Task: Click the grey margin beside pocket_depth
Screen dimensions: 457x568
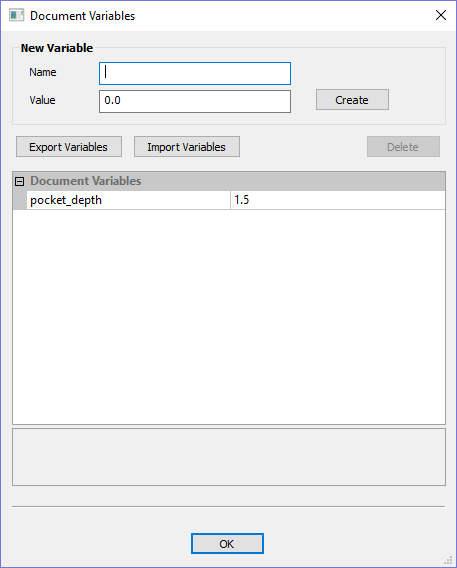Action: pyautogui.click(x=20, y=200)
